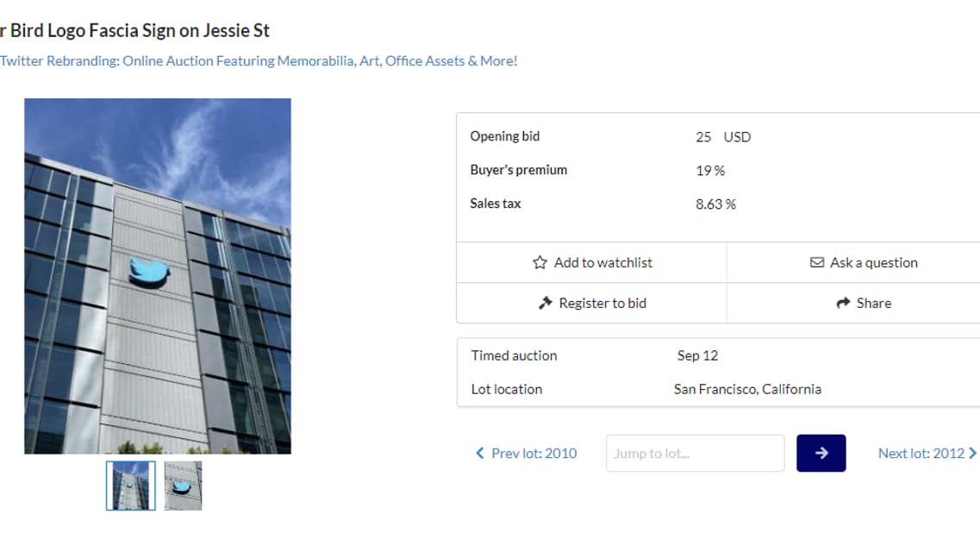This screenshot has height=552, width=980.
Task: Select the first building thumbnail
Action: [131, 486]
